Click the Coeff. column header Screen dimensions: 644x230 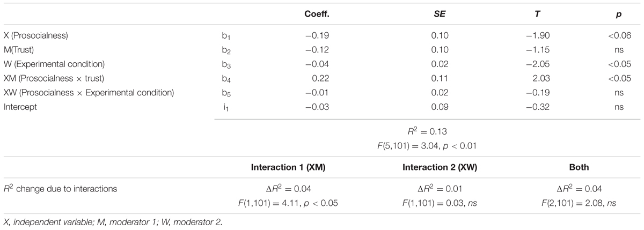point(317,15)
